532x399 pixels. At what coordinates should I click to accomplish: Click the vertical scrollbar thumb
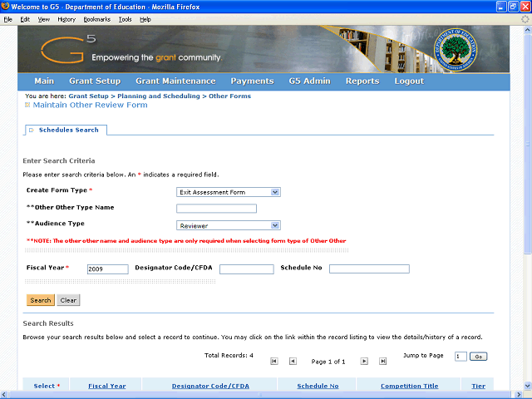[528, 145]
